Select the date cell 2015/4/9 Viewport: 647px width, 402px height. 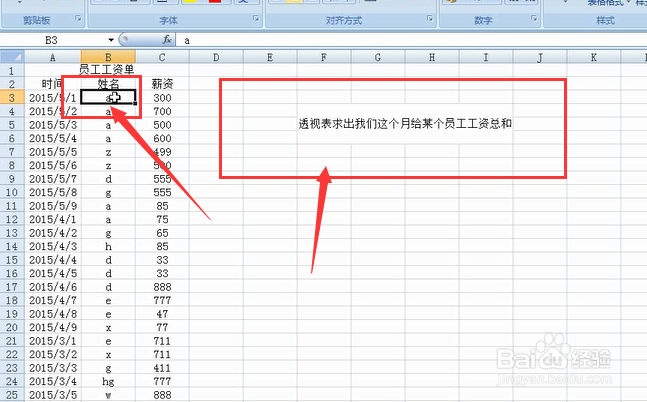tap(53, 327)
